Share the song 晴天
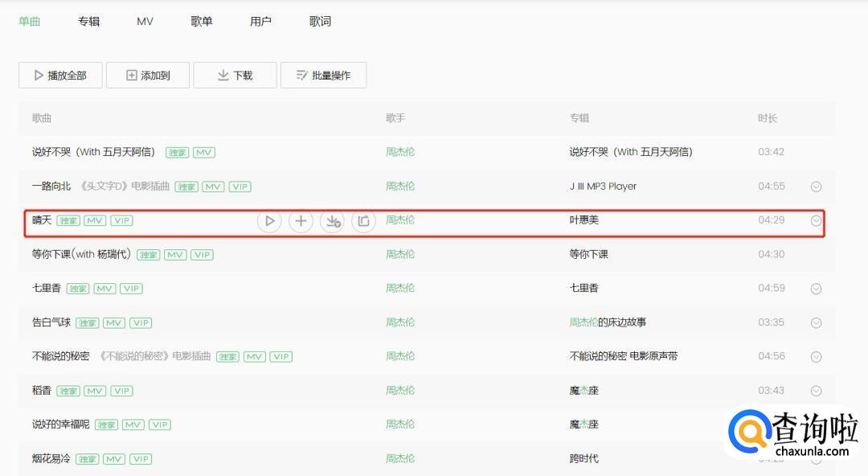This screenshot has width=868, height=476. pyautogui.click(x=364, y=220)
